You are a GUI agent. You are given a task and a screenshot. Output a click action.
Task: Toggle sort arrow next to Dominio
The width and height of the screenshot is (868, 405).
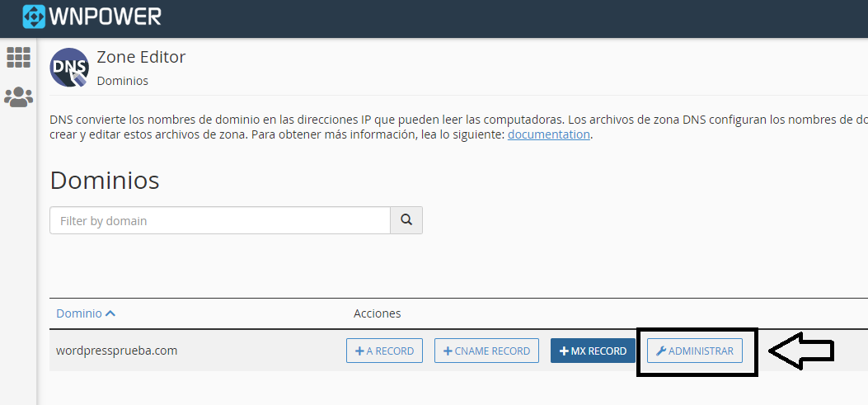point(110,313)
